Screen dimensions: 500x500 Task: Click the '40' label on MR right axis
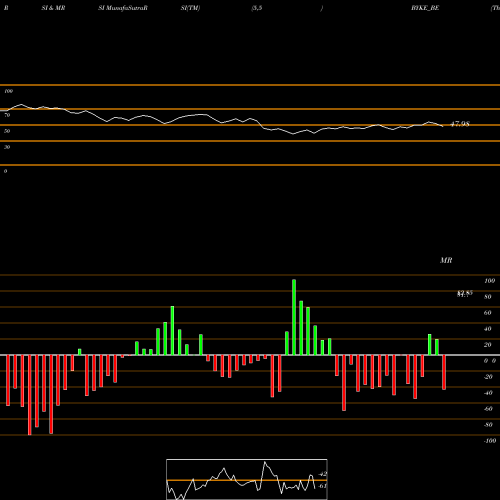coord(488,329)
